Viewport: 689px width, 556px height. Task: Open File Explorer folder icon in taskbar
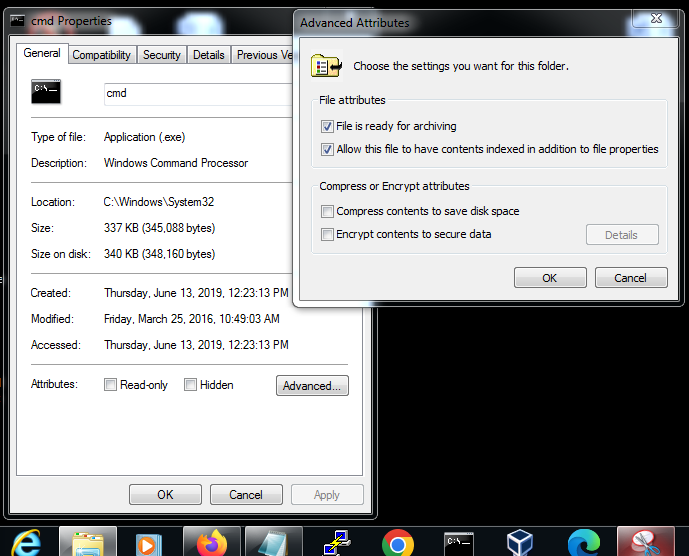(88, 543)
